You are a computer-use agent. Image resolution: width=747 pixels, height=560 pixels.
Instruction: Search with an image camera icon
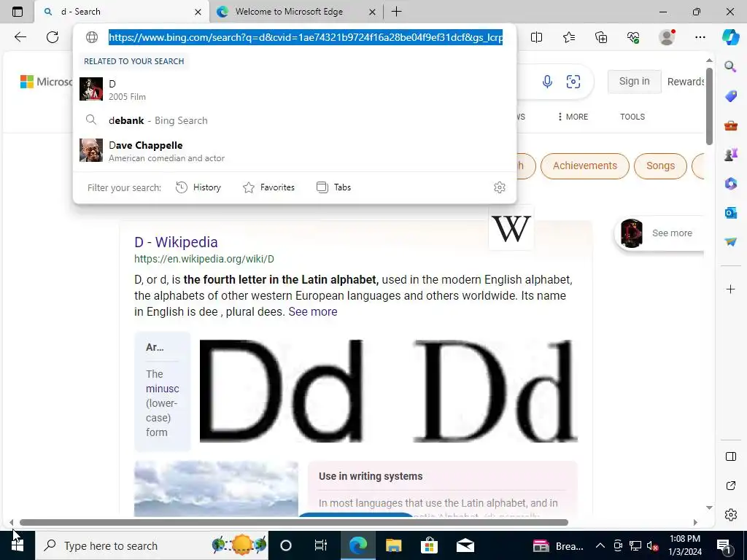click(x=573, y=82)
